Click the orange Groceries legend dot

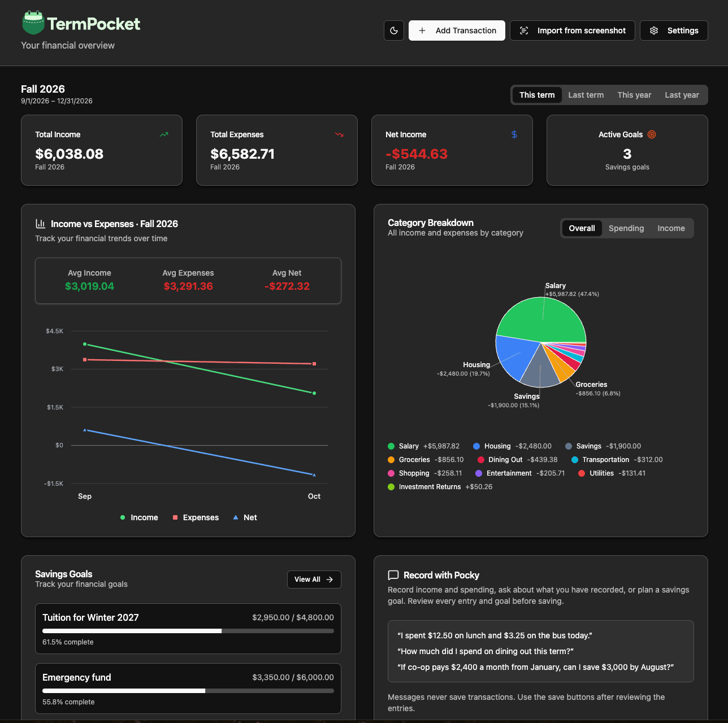click(391, 460)
